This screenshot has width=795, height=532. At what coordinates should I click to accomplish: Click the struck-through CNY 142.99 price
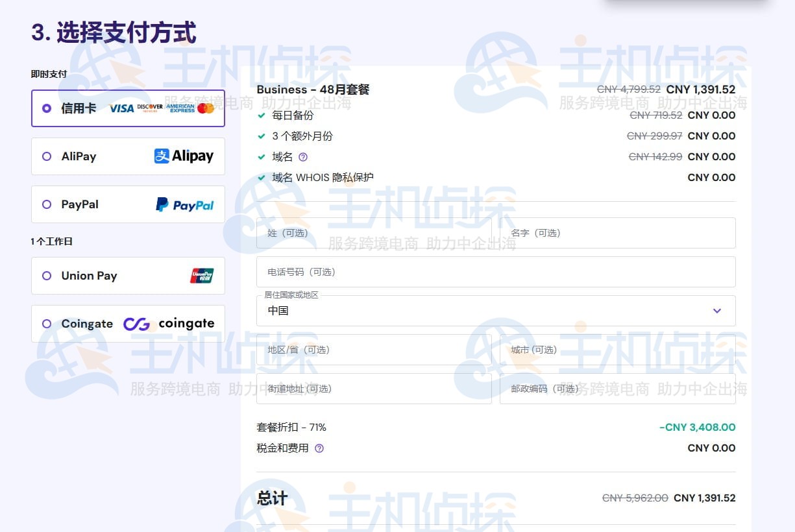click(655, 157)
